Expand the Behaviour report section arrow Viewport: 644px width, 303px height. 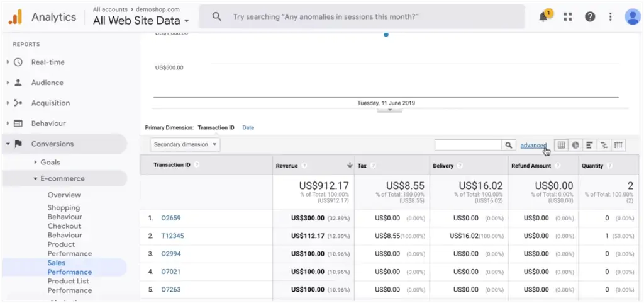pos(8,123)
